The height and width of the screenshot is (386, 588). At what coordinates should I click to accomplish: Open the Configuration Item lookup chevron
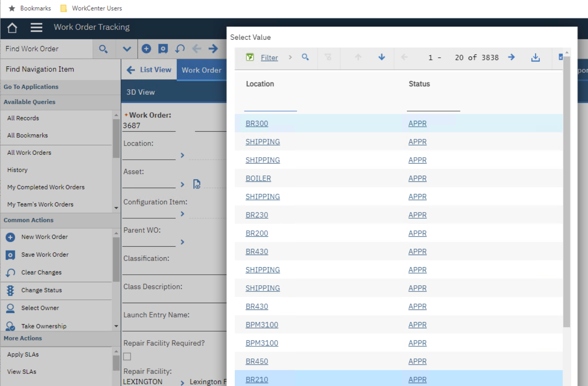pos(182,214)
